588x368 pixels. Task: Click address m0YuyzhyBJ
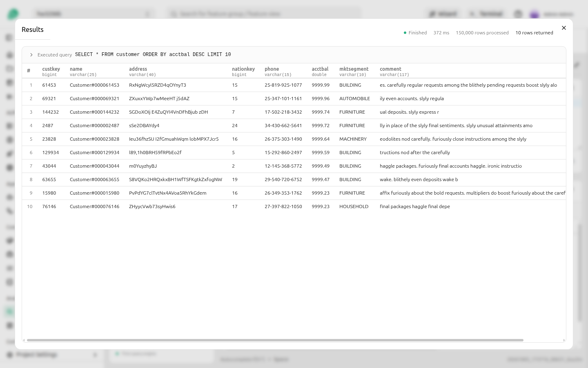pos(143,166)
